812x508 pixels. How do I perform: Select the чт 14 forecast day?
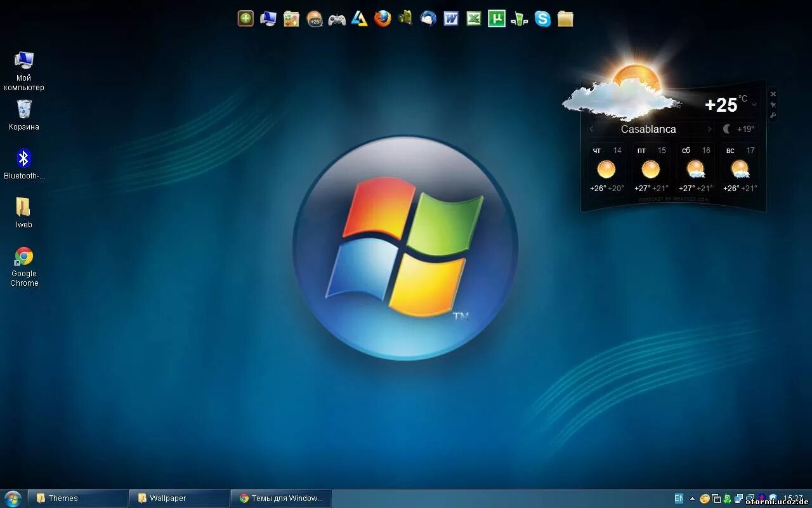pos(606,170)
